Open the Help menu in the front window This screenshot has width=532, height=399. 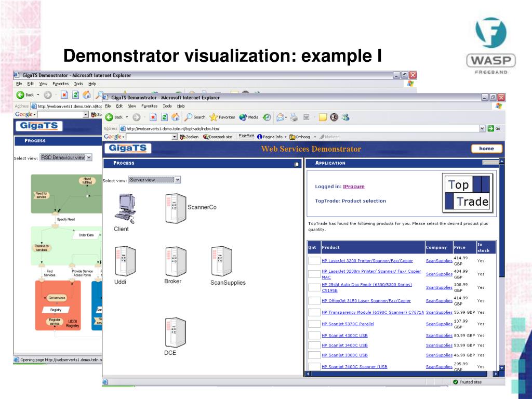tap(181, 106)
